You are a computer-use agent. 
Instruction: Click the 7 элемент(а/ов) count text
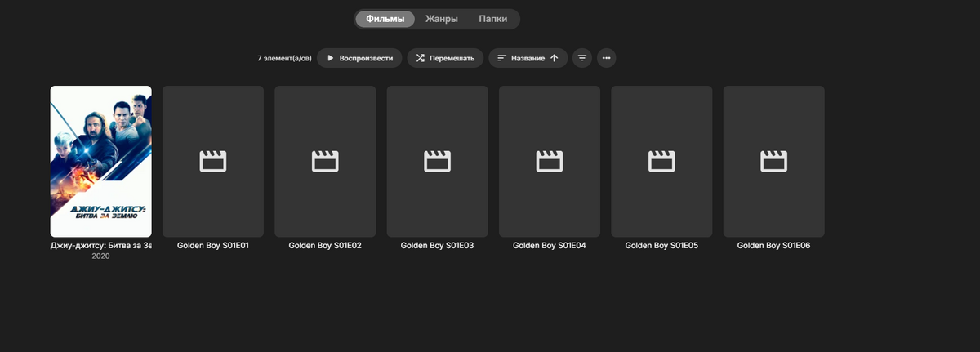[x=284, y=59]
